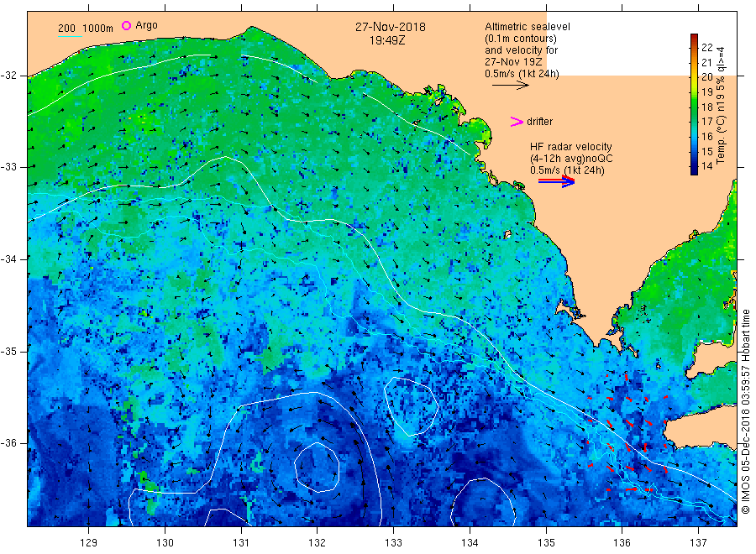Click the color bar value 16
The image size is (756, 554).
point(706,136)
